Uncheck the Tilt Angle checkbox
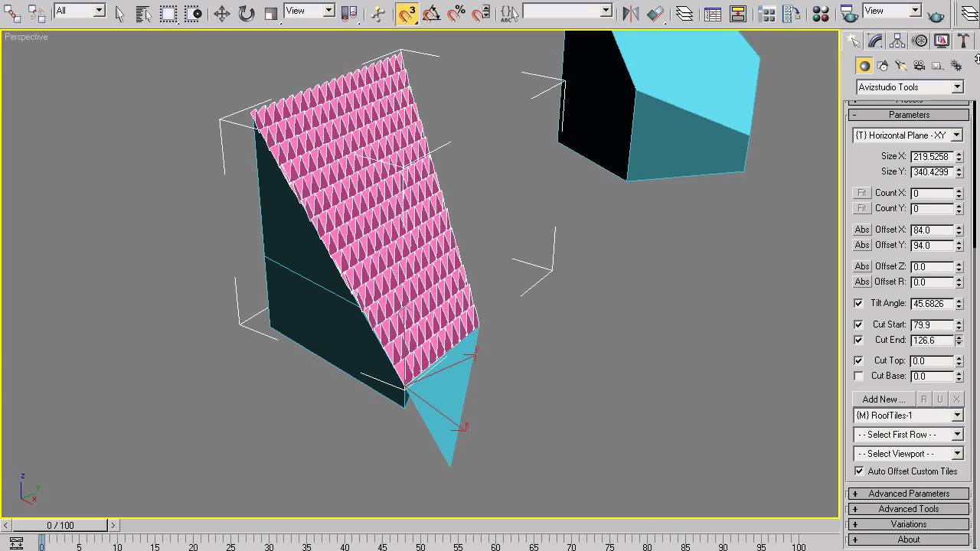This screenshot has width=980, height=551. tap(858, 303)
